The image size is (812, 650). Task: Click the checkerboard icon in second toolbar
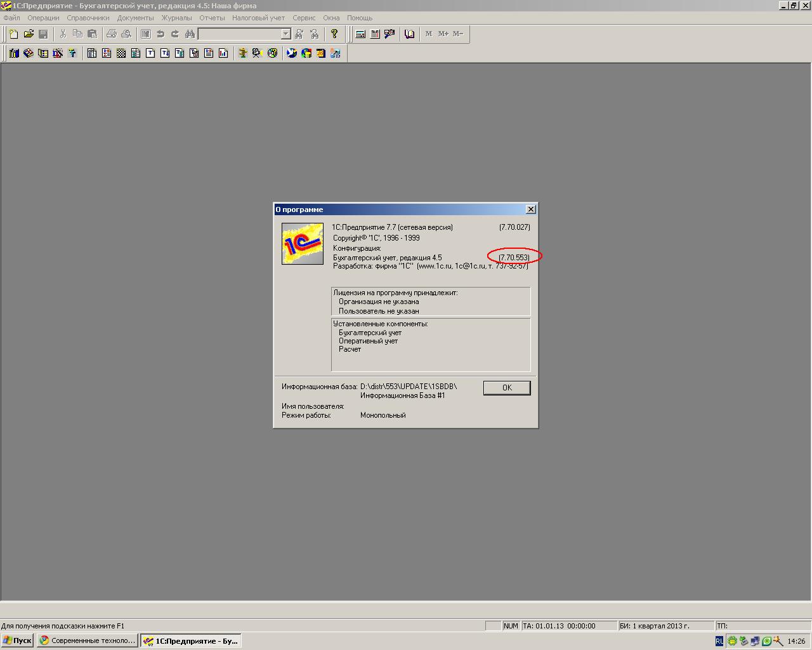121,53
